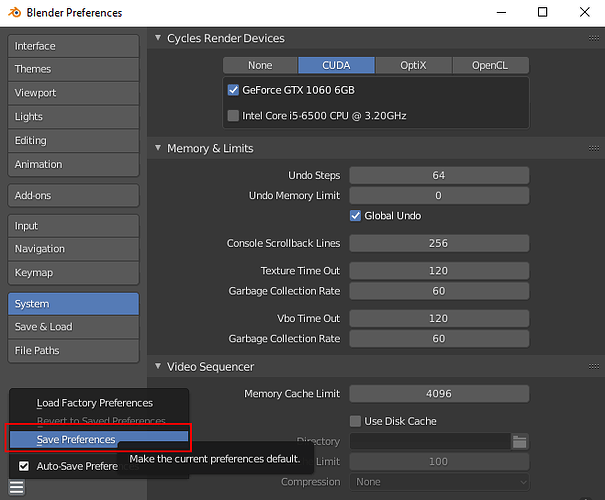Grab Cycles Render Devices panel drag handle
Image resolution: width=605 pixels, height=500 pixels.
pos(594,38)
